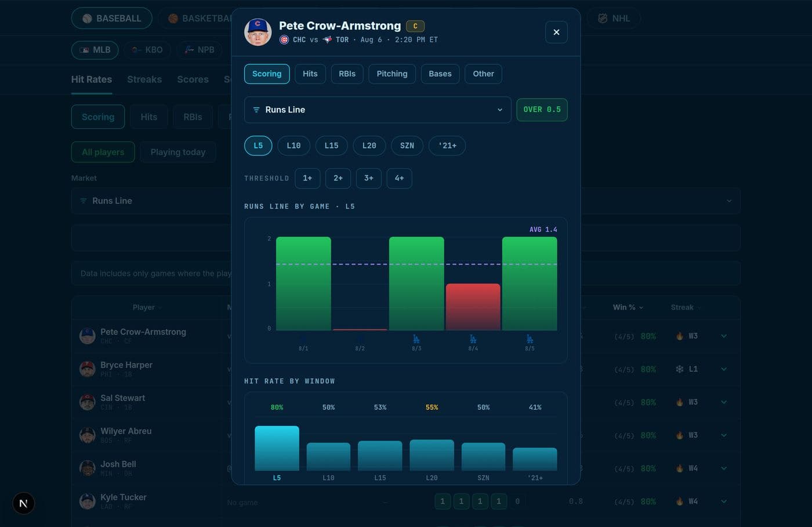
Task: Click the flame streak icon in Josh Bell's row
Action: (x=680, y=468)
